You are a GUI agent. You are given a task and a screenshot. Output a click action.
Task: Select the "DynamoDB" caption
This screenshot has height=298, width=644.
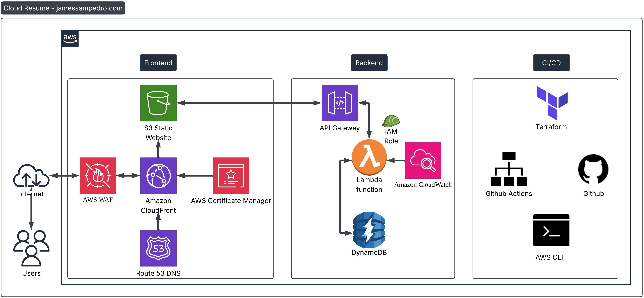369,252
